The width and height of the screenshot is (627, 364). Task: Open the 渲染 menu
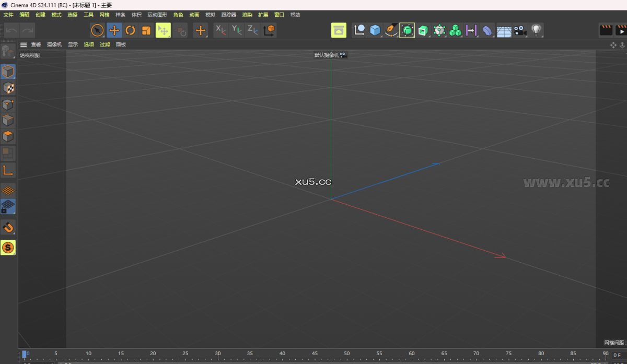tap(247, 15)
